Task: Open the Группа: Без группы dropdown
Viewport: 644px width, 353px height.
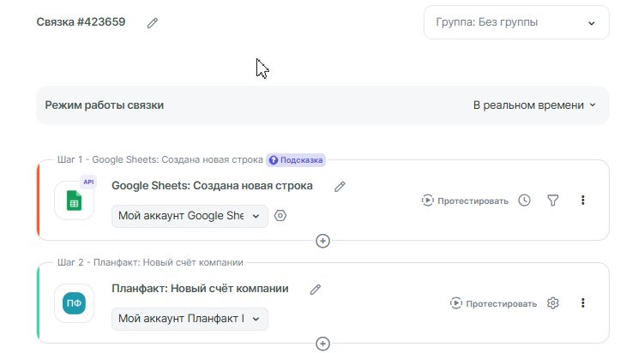Action: pyautogui.click(x=516, y=22)
